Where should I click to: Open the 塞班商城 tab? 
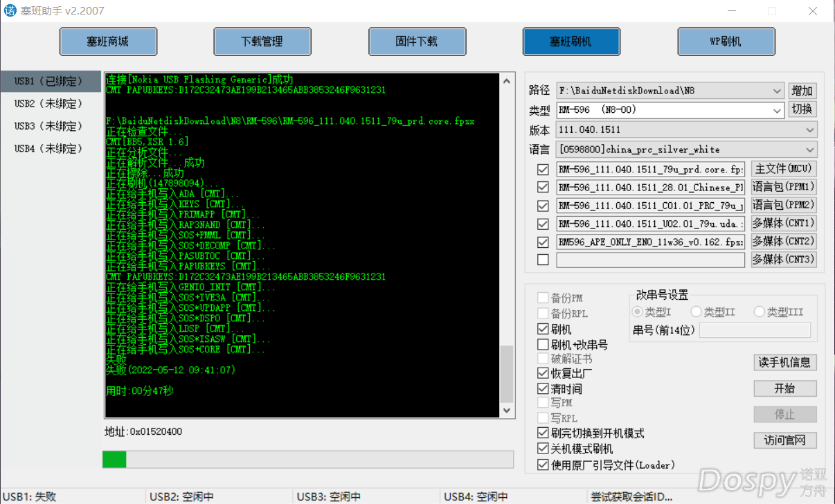108,42
